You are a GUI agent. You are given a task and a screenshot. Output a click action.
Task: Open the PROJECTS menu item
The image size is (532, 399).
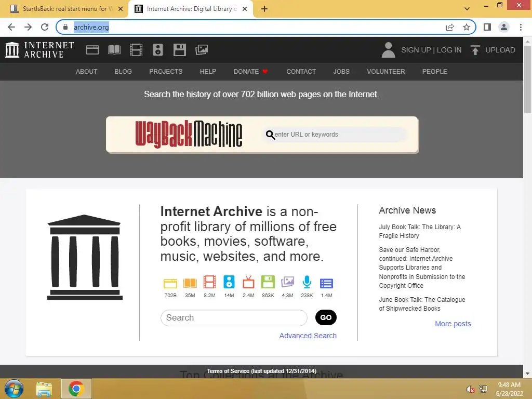point(166,72)
